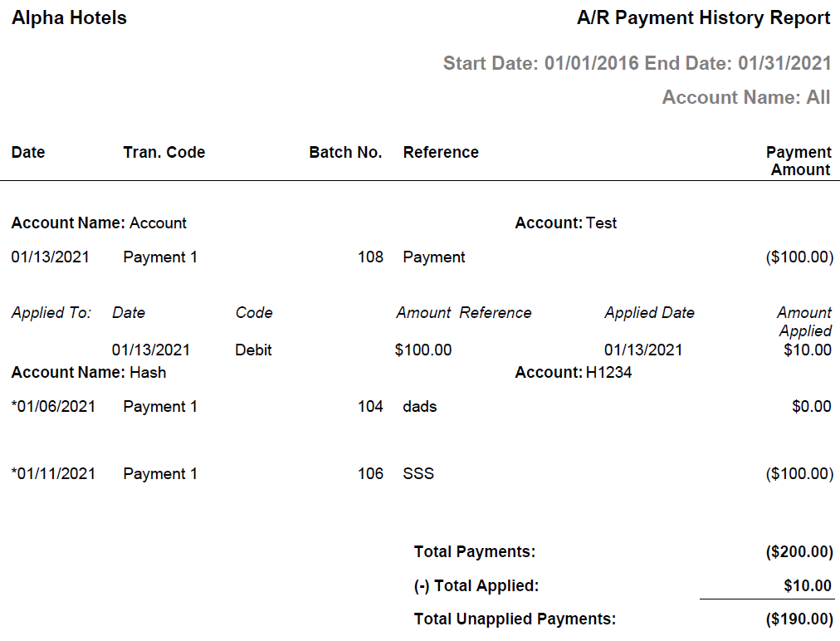Click the Total Unapplied Payments value
This screenshot has height=641, width=840.
(x=798, y=619)
